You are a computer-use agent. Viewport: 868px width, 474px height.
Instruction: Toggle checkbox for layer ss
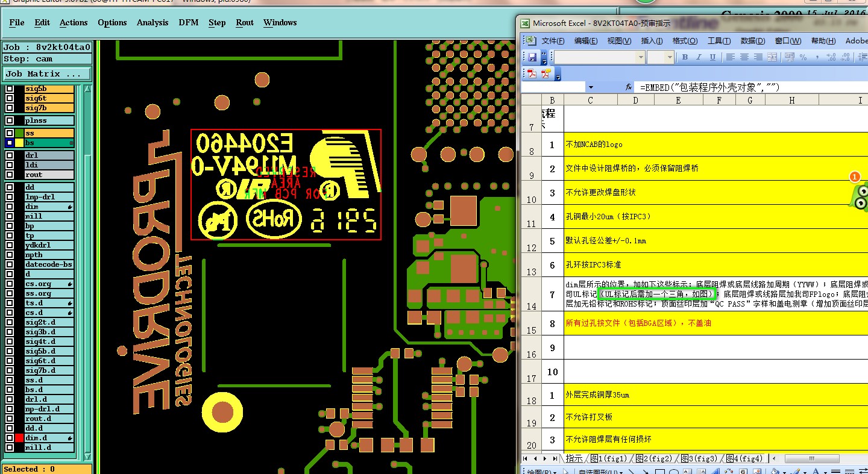(x=10, y=133)
